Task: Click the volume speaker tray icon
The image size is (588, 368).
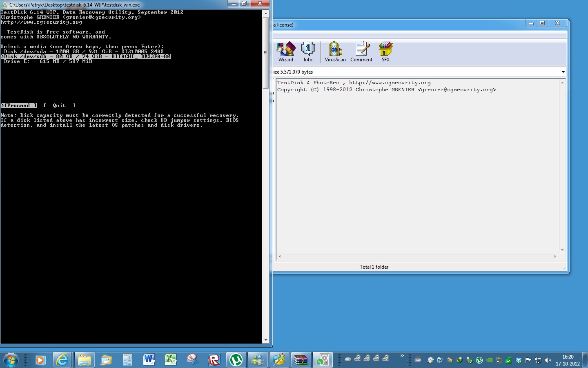Action: point(548,360)
